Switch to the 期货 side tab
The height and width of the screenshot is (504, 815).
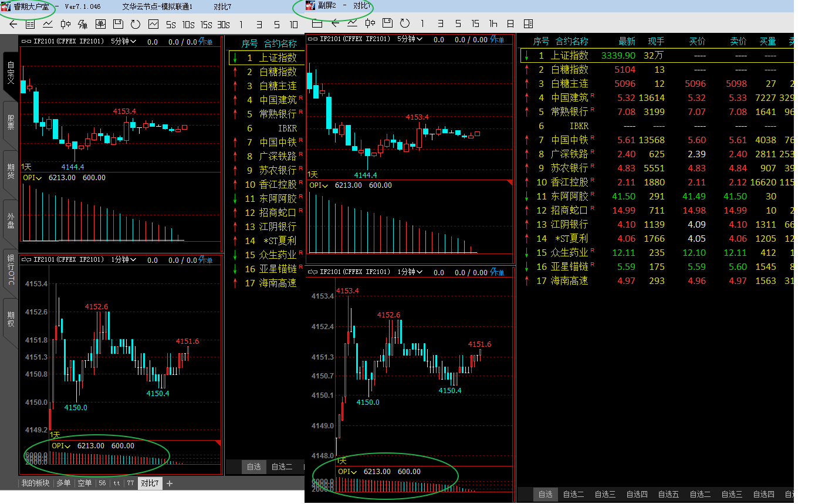point(11,174)
